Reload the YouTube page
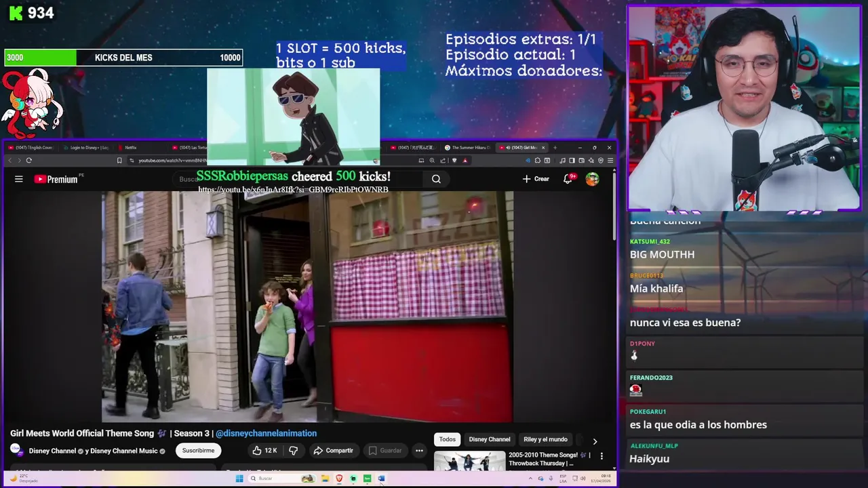The width and height of the screenshot is (868, 488). pos(28,160)
